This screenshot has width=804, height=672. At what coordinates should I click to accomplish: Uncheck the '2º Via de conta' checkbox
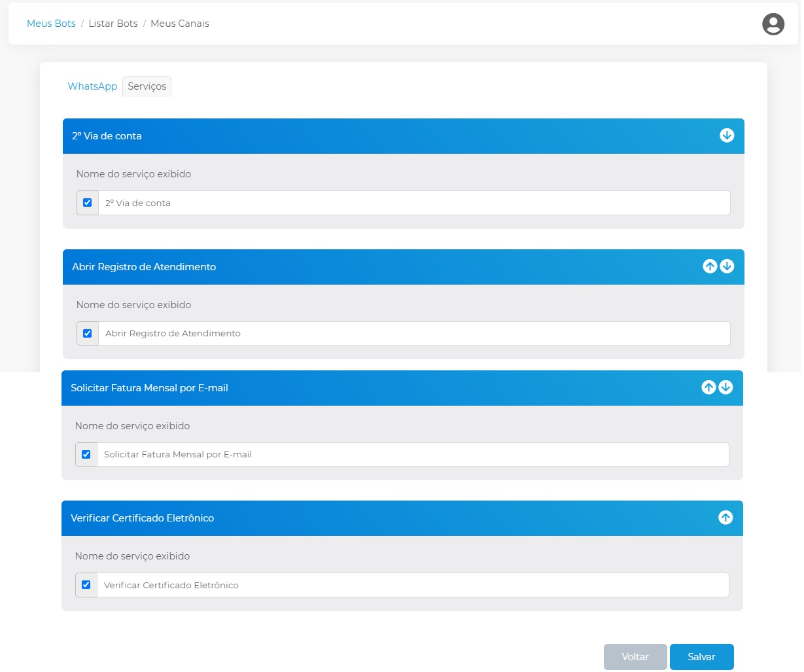(x=87, y=203)
